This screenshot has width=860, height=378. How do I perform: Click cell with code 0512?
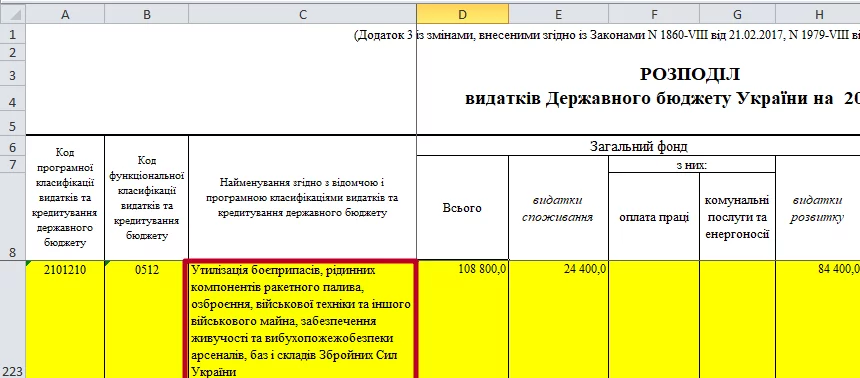[x=146, y=319]
